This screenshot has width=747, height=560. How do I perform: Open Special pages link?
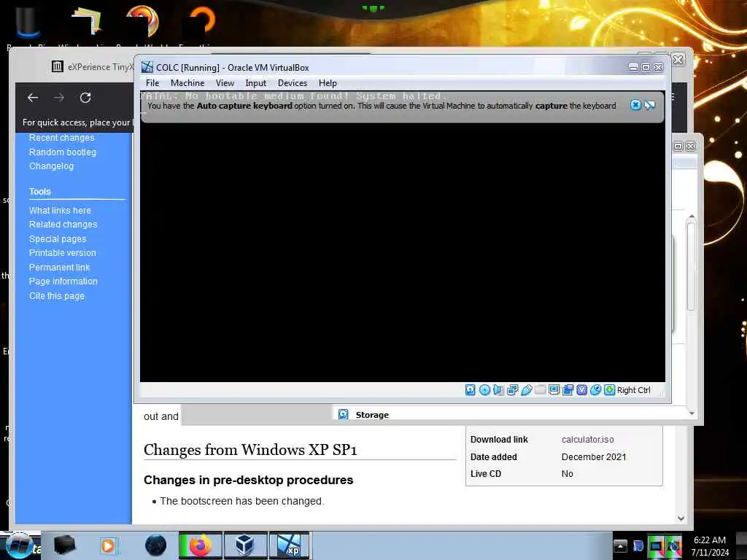click(x=58, y=238)
